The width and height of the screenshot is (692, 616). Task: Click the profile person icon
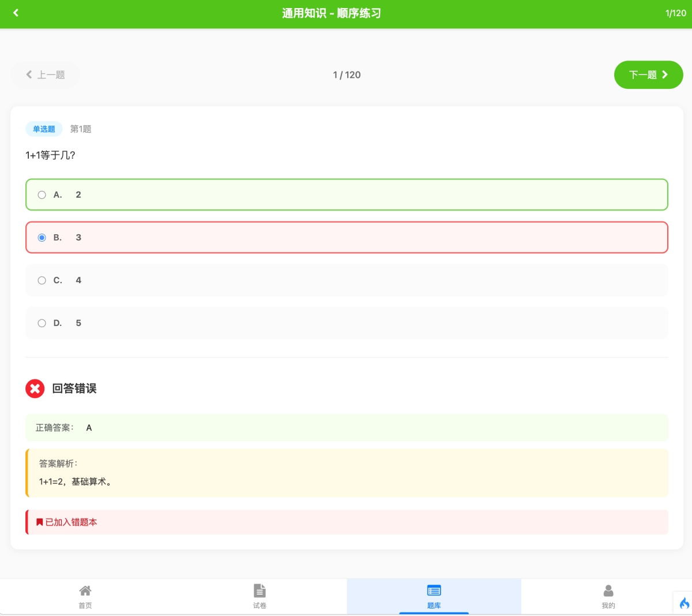point(608,591)
